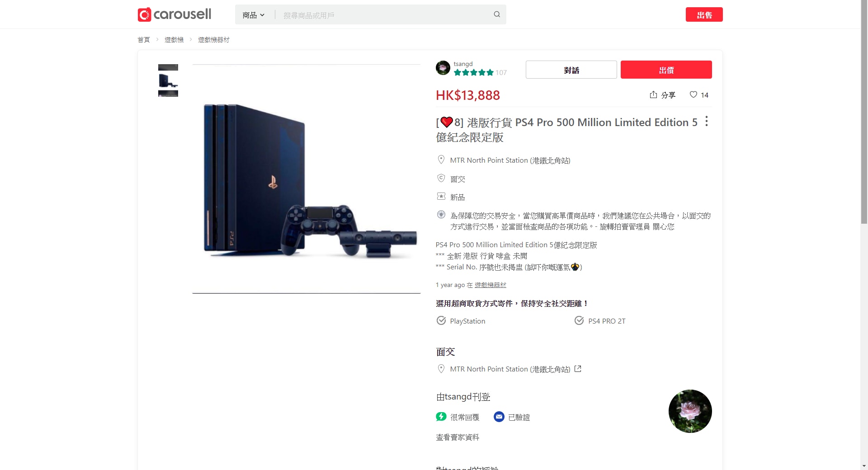
Task: Click the search input field
Action: [x=384, y=15]
